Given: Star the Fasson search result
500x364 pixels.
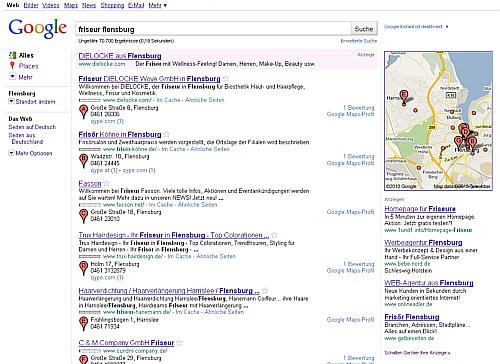Looking at the screenshot, I should pos(107,183).
